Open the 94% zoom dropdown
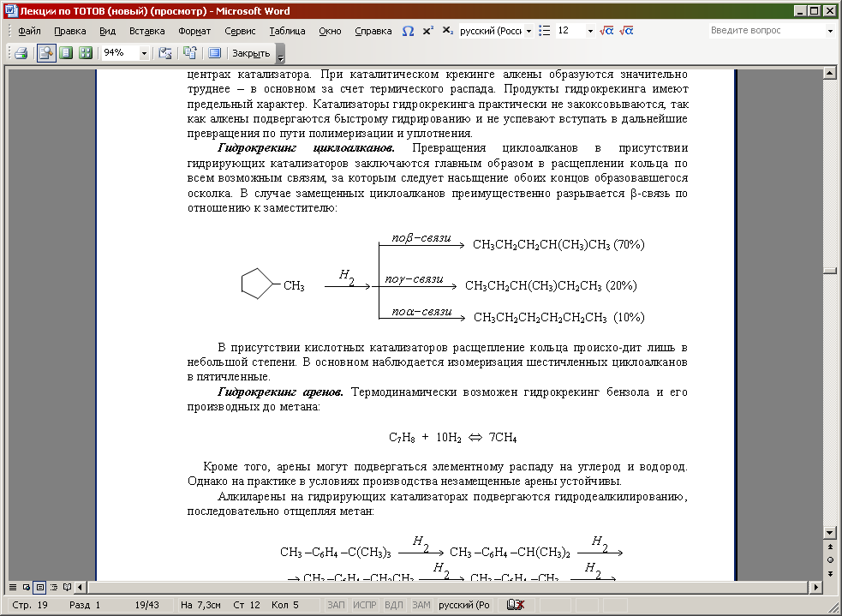 (x=144, y=53)
